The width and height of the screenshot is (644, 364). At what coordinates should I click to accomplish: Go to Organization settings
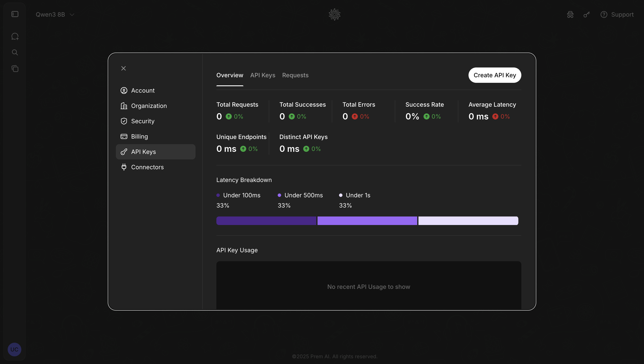pyautogui.click(x=149, y=106)
